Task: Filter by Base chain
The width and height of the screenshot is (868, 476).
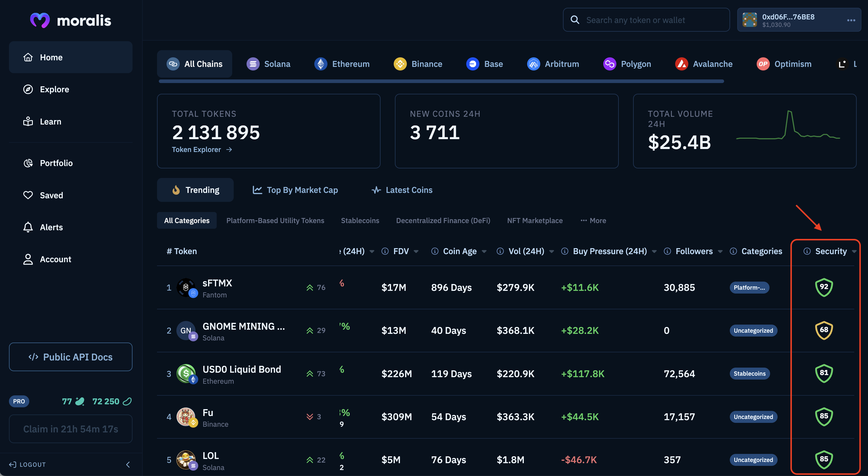Action: (484, 64)
